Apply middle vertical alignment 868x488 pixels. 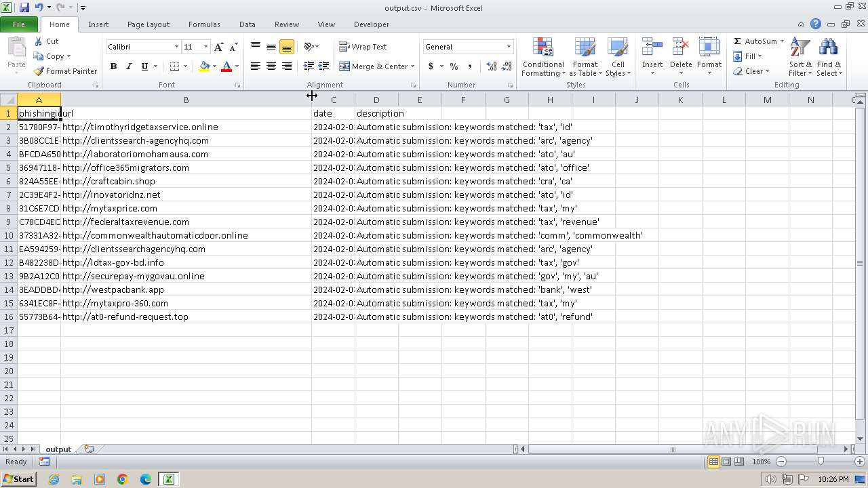pyautogui.click(x=271, y=47)
